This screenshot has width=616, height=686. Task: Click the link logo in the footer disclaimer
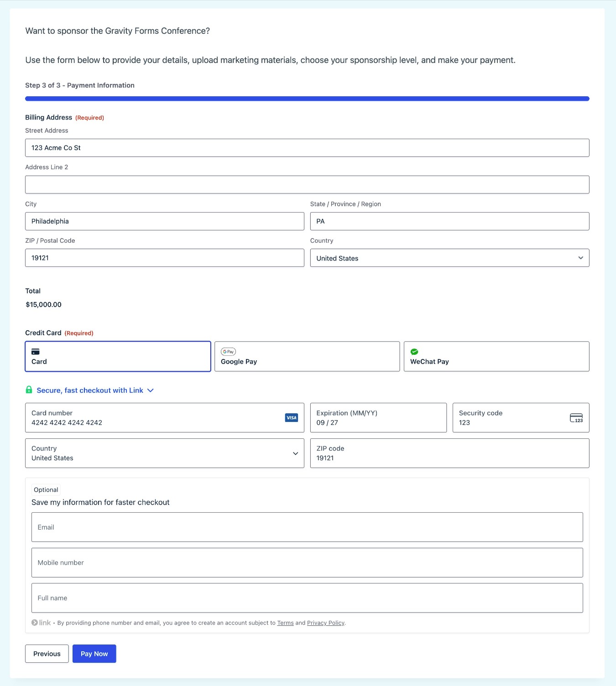pos(40,622)
